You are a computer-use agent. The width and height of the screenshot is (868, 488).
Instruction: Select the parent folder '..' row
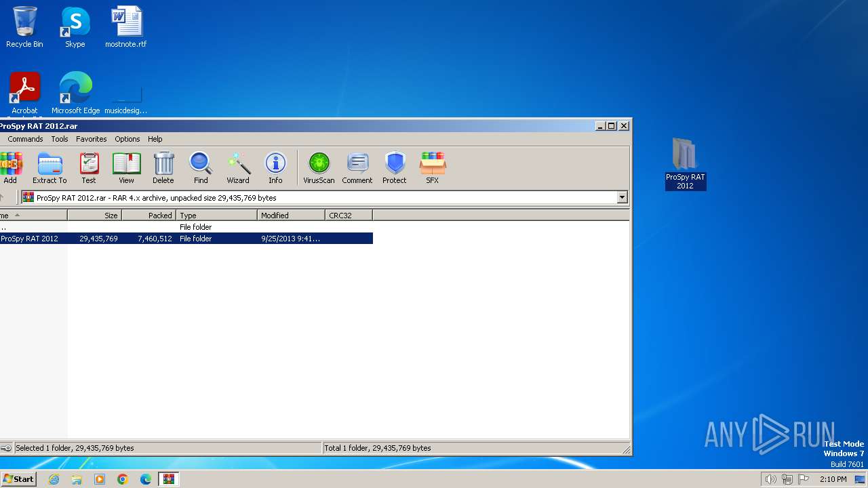point(186,227)
